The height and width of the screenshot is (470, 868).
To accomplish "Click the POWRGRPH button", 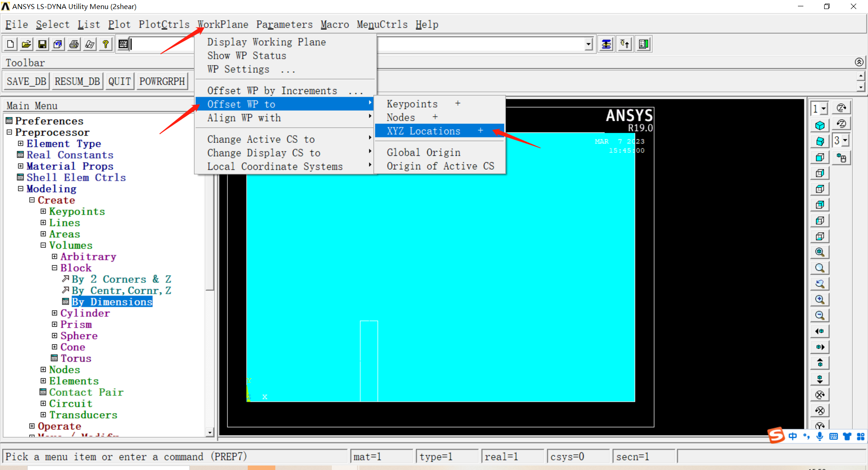I will 162,81.
